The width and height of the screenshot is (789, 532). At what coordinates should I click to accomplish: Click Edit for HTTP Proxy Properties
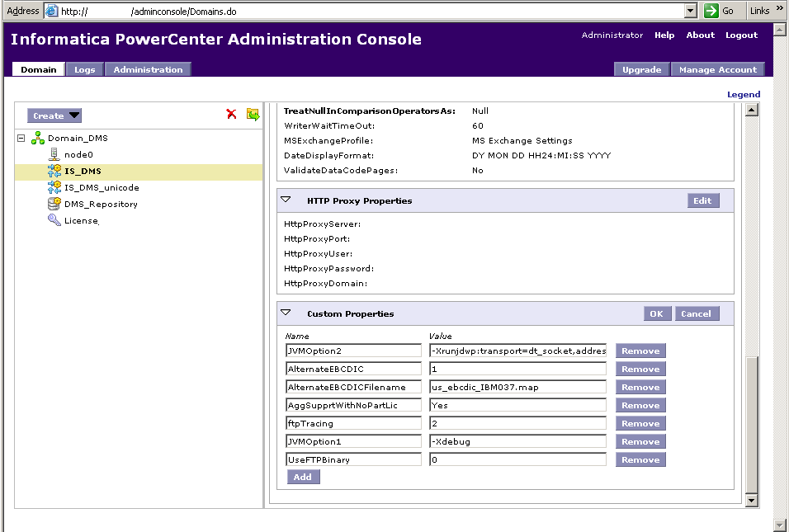[x=703, y=200]
